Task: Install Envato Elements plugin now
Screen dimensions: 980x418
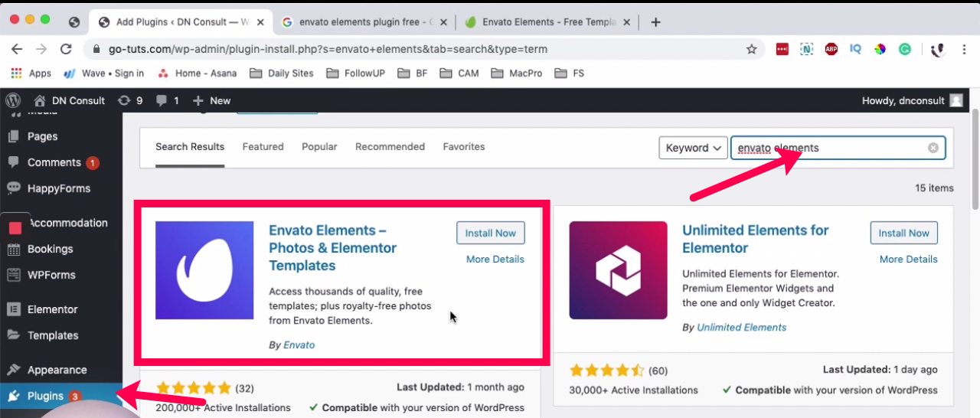Action: point(490,233)
